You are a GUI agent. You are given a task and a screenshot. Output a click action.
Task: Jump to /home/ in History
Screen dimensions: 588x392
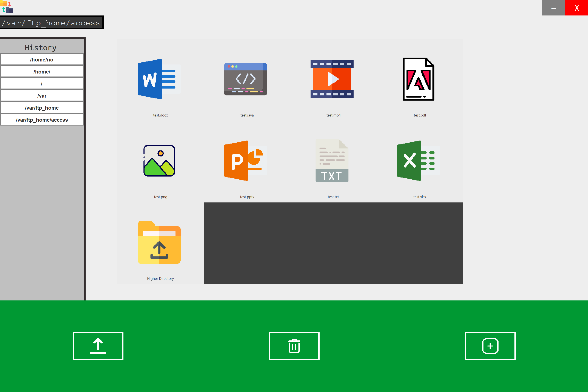[42, 72]
